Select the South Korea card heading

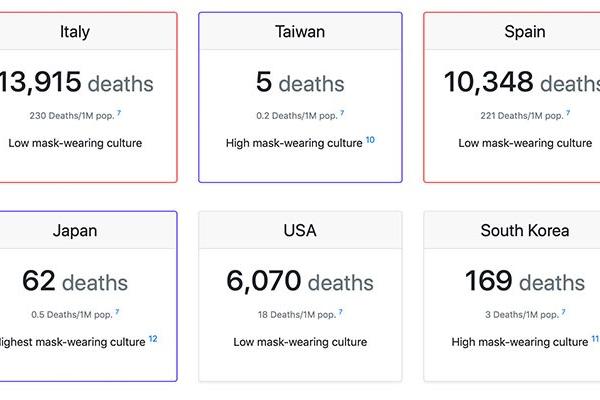(525, 231)
